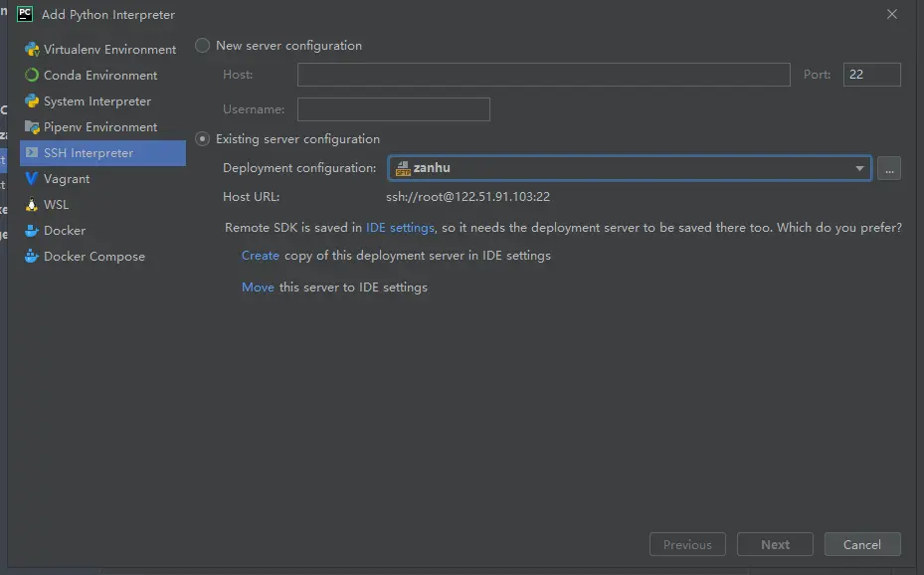The width and height of the screenshot is (924, 575).
Task: Click the SSH Interpreter terminal icon
Action: pyautogui.click(x=32, y=153)
